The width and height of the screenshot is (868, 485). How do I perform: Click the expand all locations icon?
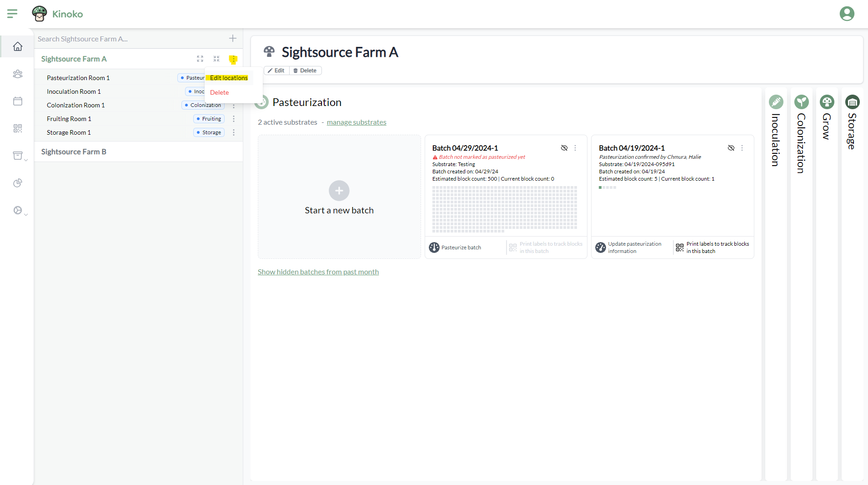click(x=200, y=59)
